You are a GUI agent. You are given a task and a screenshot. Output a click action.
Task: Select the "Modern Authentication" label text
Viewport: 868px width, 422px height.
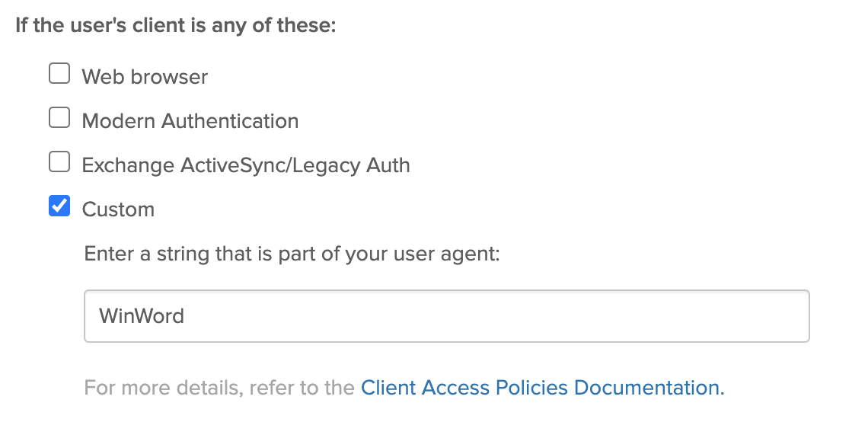tap(190, 121)
